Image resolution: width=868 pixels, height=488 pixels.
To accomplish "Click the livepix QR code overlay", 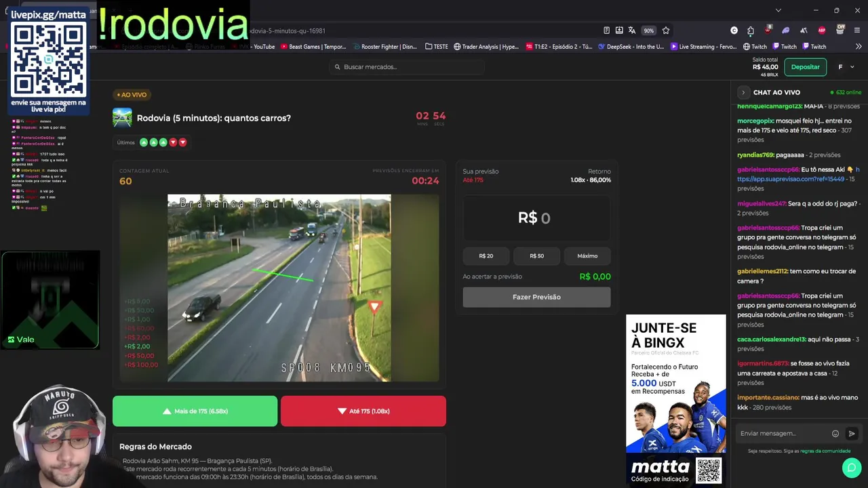I will pyautogui.click(x=49, y=59).
